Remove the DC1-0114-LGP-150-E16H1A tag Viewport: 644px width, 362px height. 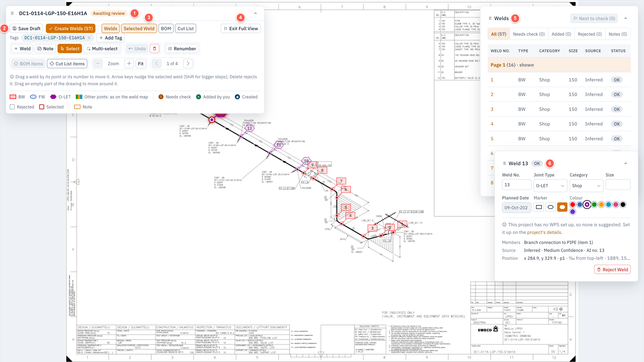(x=89, y=38)
